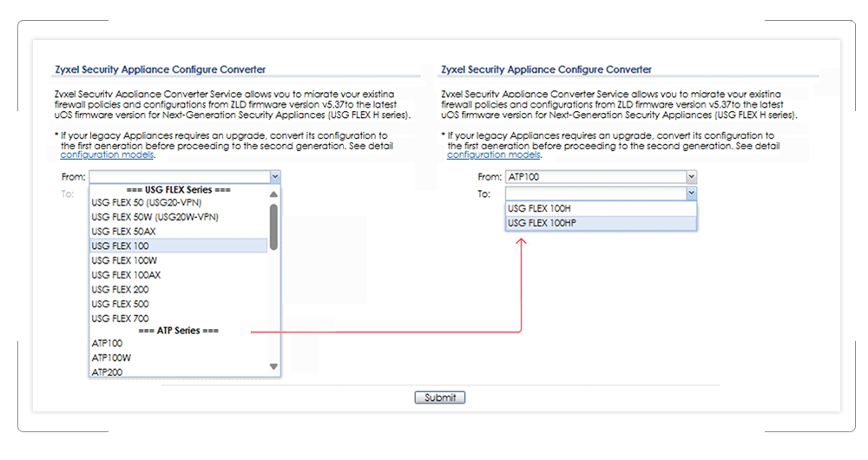Click the USG FLEX Series group header
The height and width of the screenshot is (460, 868).
pos(178,190)
